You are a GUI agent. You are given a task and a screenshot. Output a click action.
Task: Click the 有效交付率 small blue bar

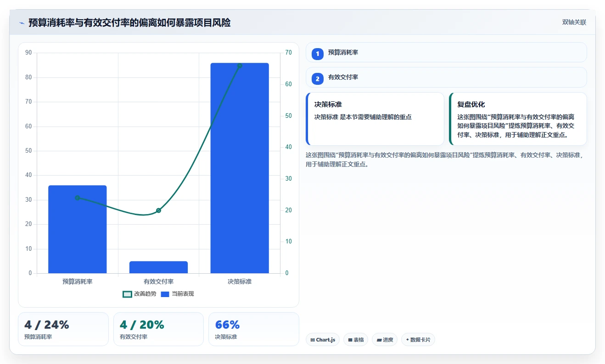point(158,267)
